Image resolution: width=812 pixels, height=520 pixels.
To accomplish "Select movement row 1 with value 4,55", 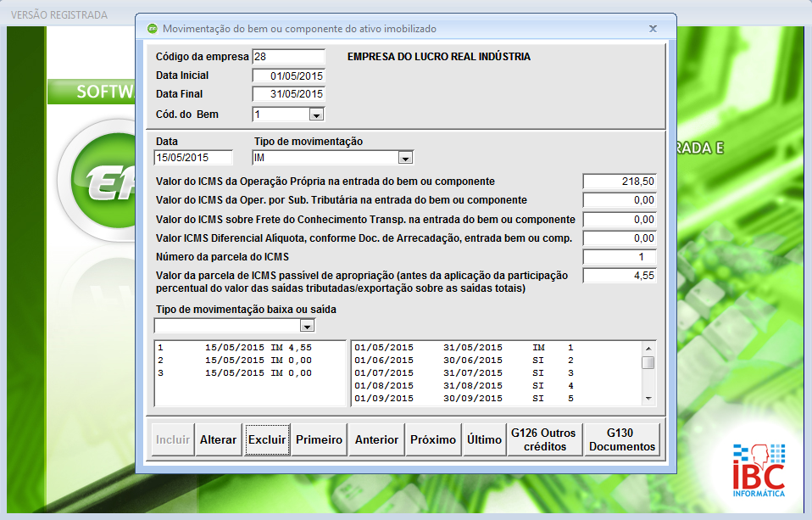I will (250, 348).
